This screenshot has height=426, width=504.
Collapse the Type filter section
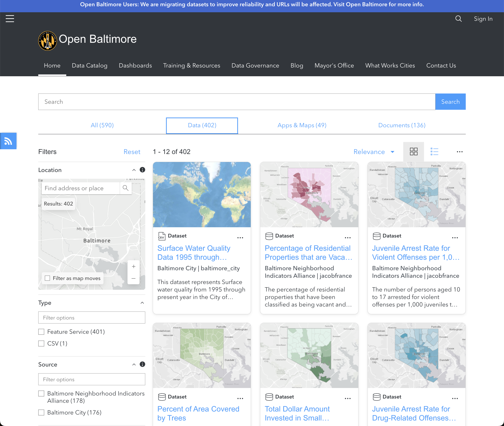tap(142, 303)
